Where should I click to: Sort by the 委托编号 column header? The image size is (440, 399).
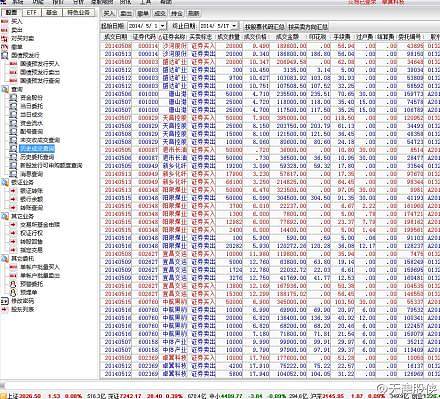click(410, 37)
